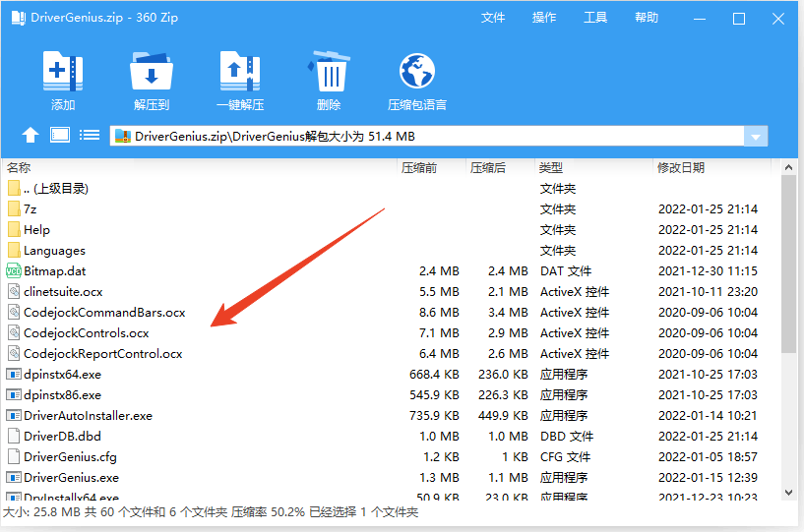Open the 帮助 menu

[647, 18]
